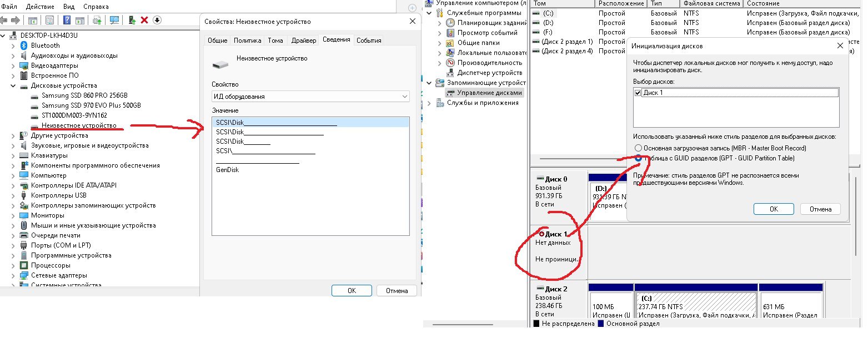
Task: Click the Видеоадаптеры display adapter icon
Action: 24,65
